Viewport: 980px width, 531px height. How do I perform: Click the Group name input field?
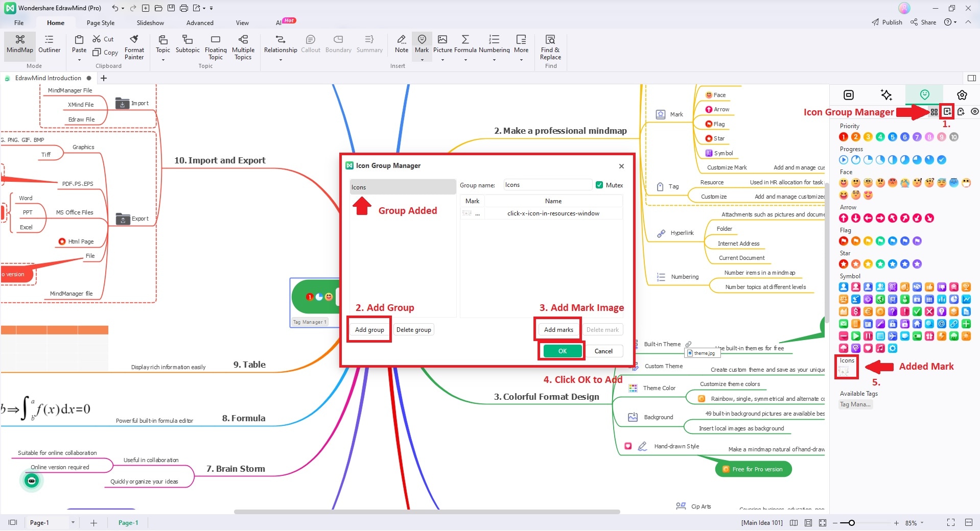(547, 185)
